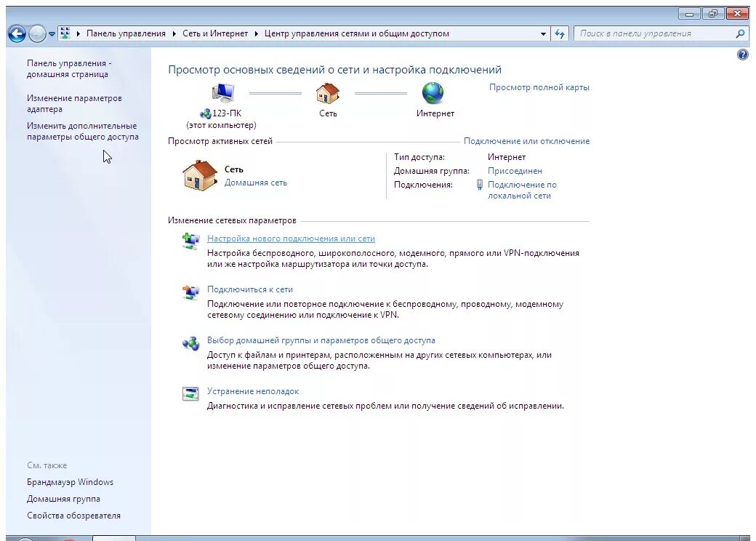756x541 pixels.
Task: Click the Сеть house icon in network map
Action: click(x=328, y=93)
